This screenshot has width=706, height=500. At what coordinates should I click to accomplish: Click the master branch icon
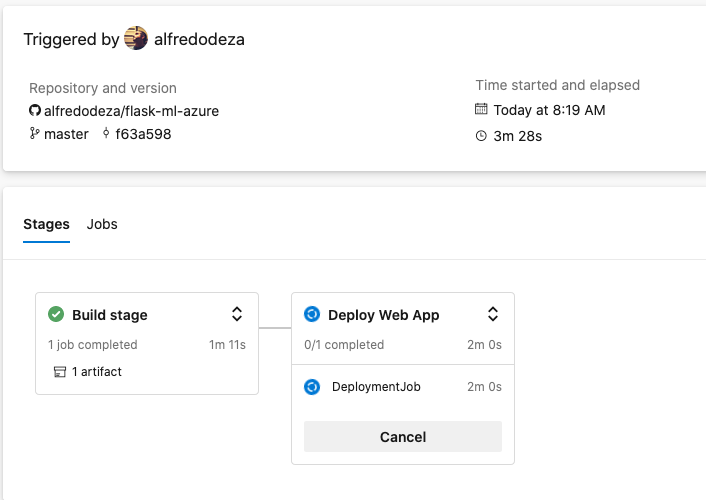35,134
